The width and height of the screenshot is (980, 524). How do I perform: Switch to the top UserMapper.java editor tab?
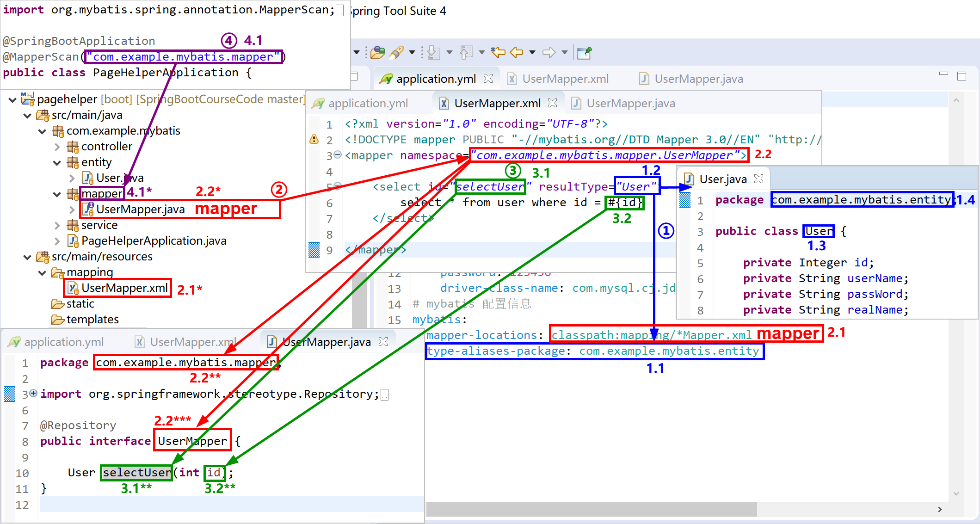[698, 79]
